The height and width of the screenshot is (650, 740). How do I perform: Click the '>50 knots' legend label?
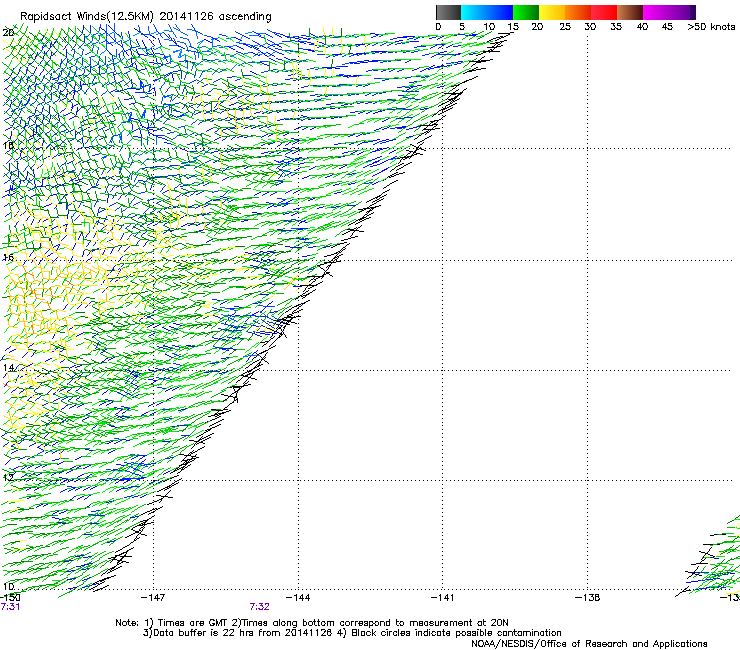pyautogui.click(x=711, y=27)
